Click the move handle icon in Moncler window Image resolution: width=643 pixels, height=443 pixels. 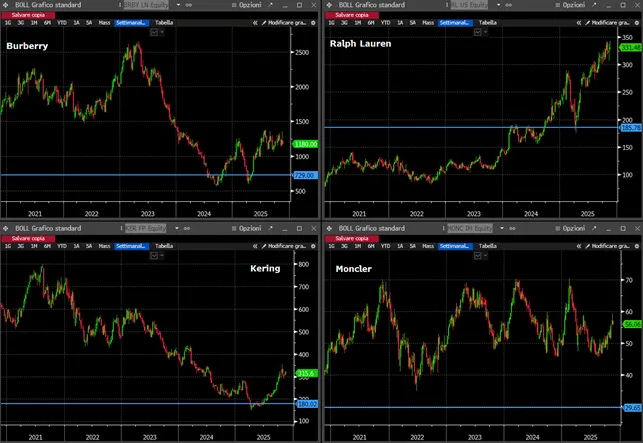[329, 228]
